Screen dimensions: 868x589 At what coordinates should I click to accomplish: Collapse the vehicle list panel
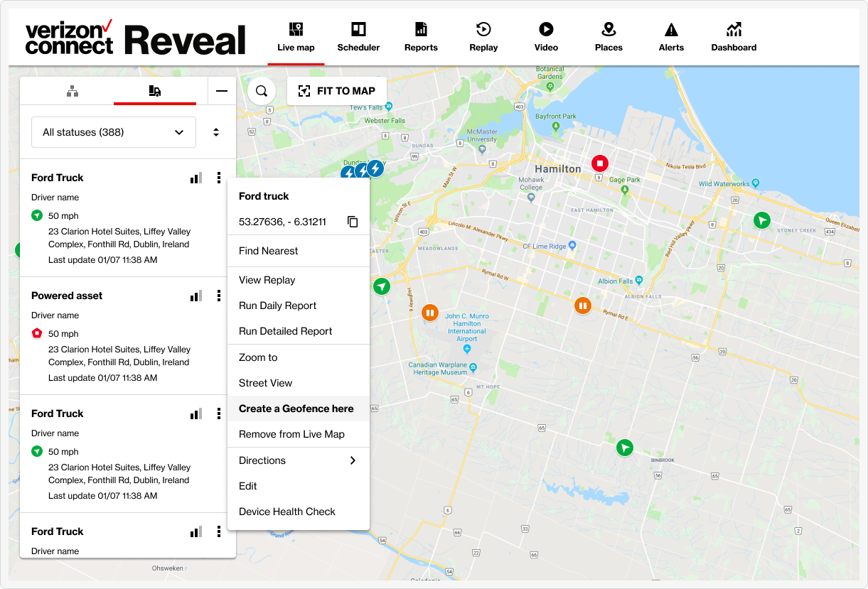221,90
